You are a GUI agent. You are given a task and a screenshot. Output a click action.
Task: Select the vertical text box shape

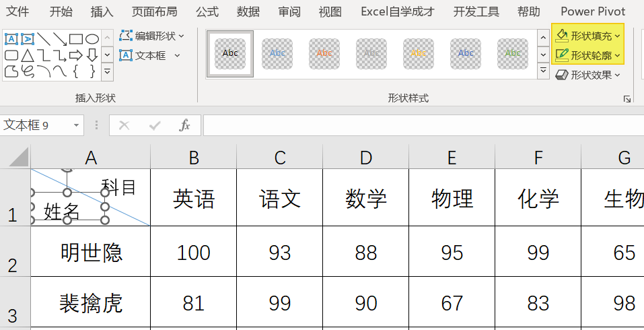[x=28, y=39]
